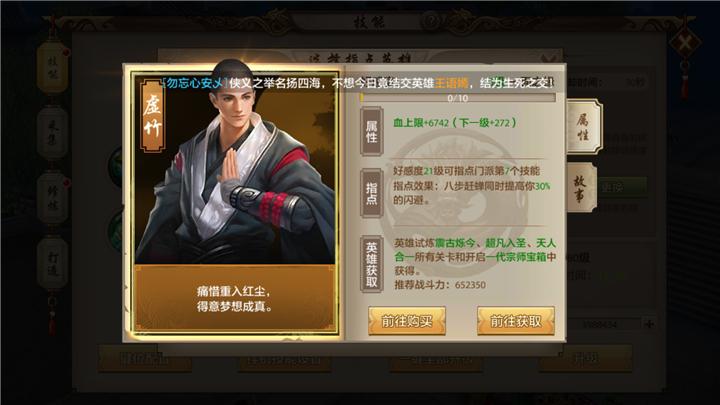Click the 属性 section label icon
Image resolution: width=720 pixels, height=405 pixels.
click(371, 132)
